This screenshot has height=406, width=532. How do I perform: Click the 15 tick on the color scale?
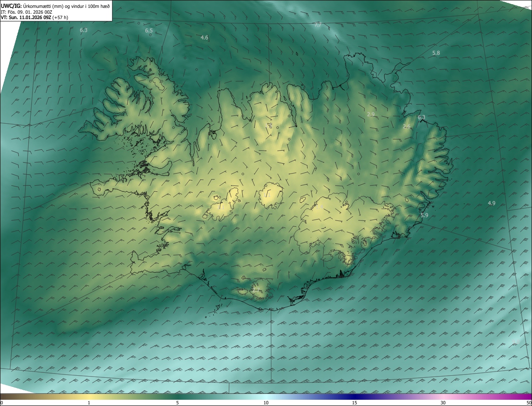point(355,403)
